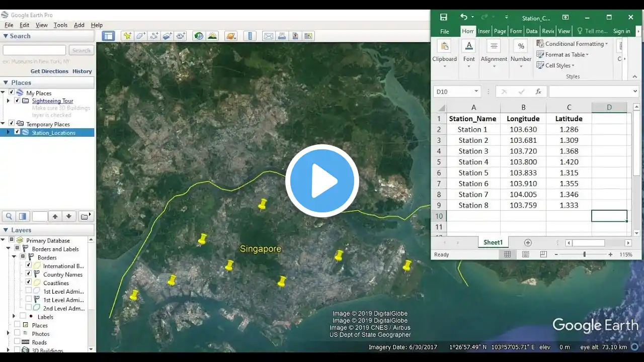Toggle the Google Earth sidebar button
Image resolution: width=644 pixels, height=362 pixels.
point(108,36)
